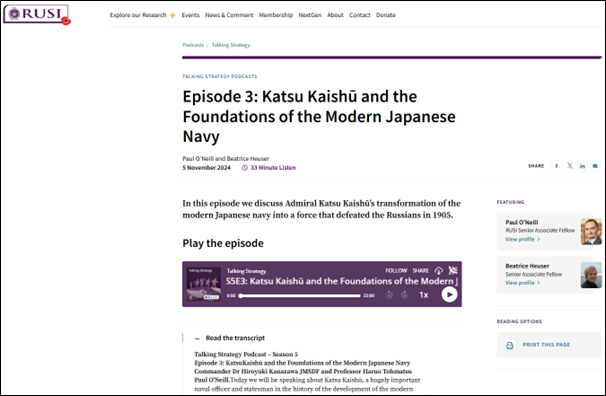Share by email icon
Image resolution: width=606 pixels, height=396 pixels.
click(595, 166)
